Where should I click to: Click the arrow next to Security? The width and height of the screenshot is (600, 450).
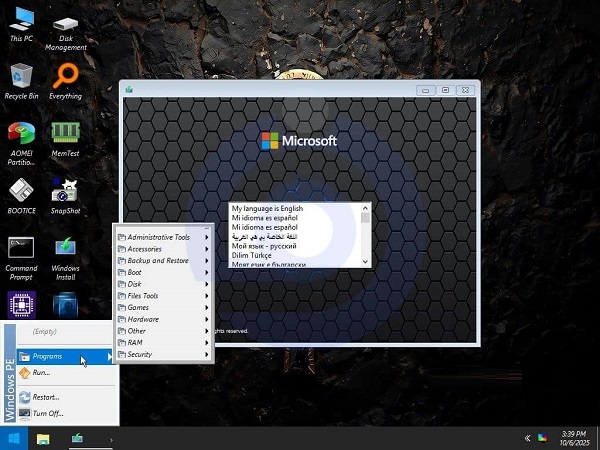click(x=207, y=355)
